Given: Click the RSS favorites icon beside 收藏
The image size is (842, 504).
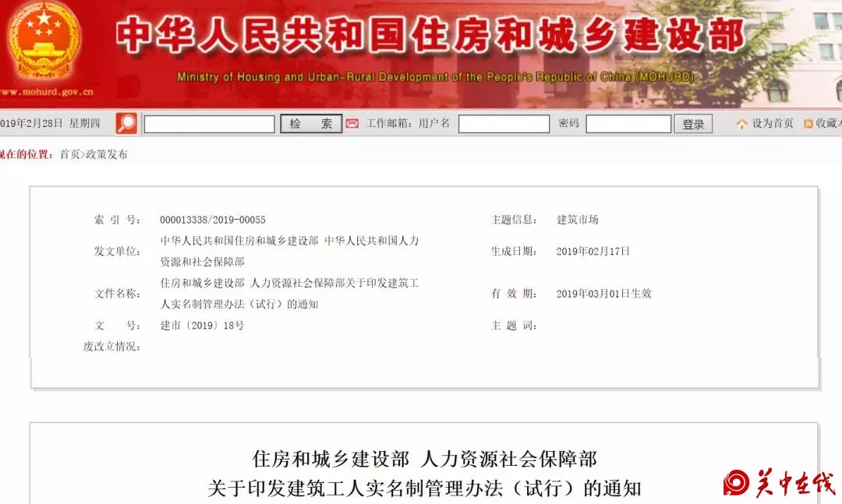Looking at the screenshot, I should click(808, 124).
